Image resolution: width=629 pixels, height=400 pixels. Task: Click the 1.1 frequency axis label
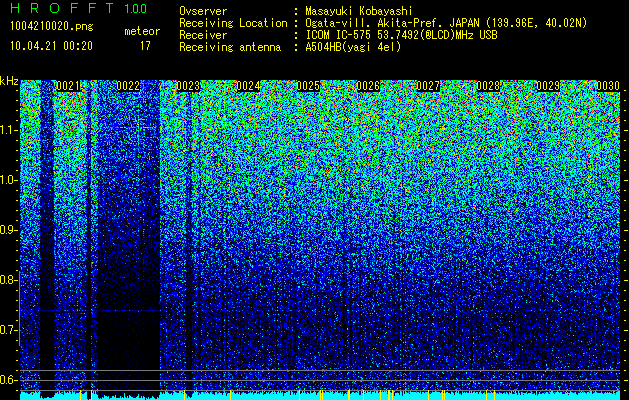(8, 130)
